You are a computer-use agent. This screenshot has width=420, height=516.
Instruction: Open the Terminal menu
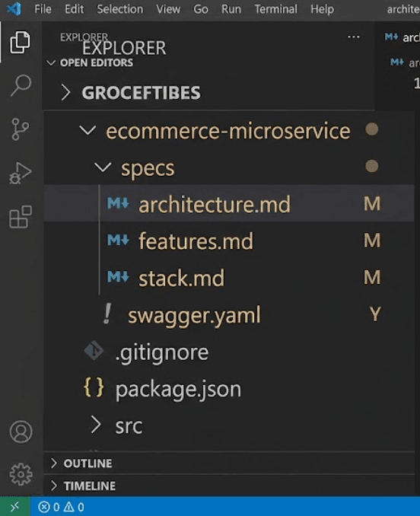click(x=275, y=9)
